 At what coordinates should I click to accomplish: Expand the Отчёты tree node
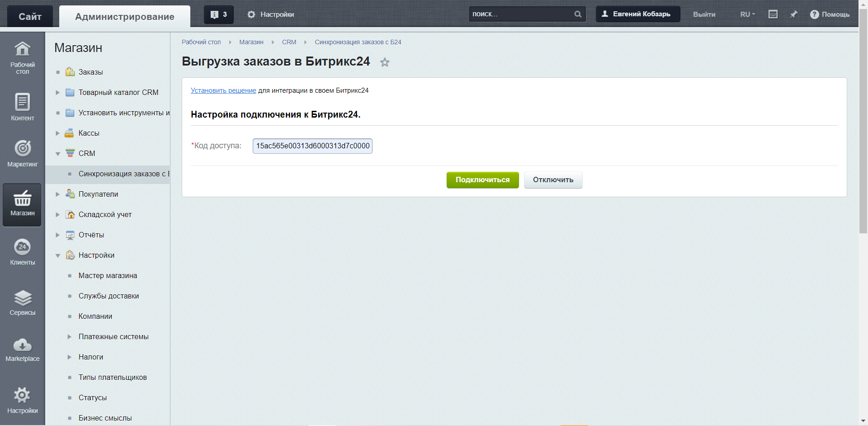57,235
